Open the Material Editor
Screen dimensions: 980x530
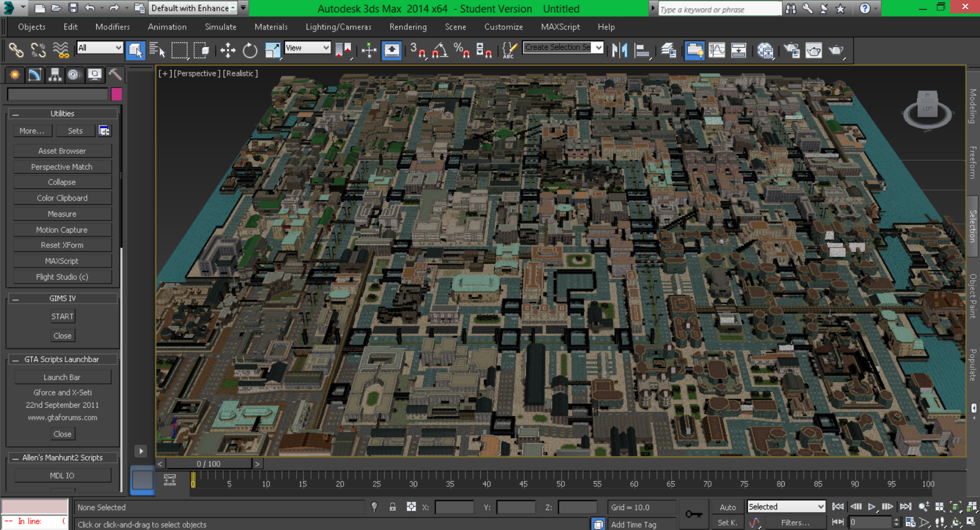point(765,50)
